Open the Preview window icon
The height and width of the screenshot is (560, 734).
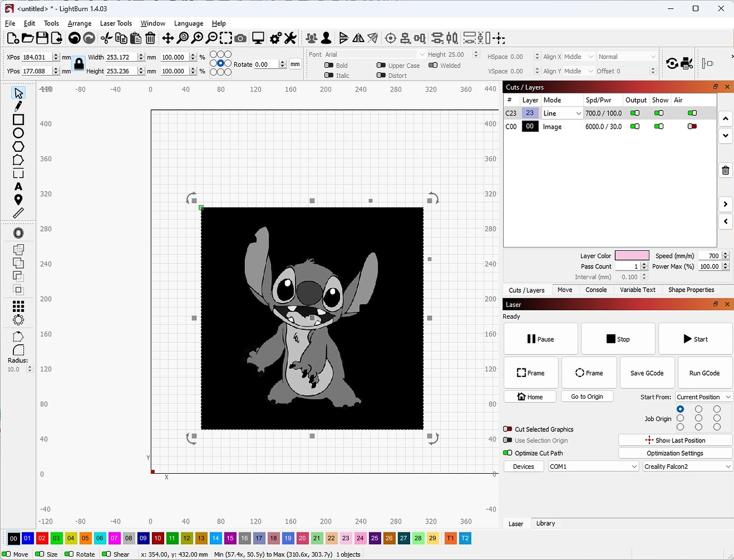point(257,38)
